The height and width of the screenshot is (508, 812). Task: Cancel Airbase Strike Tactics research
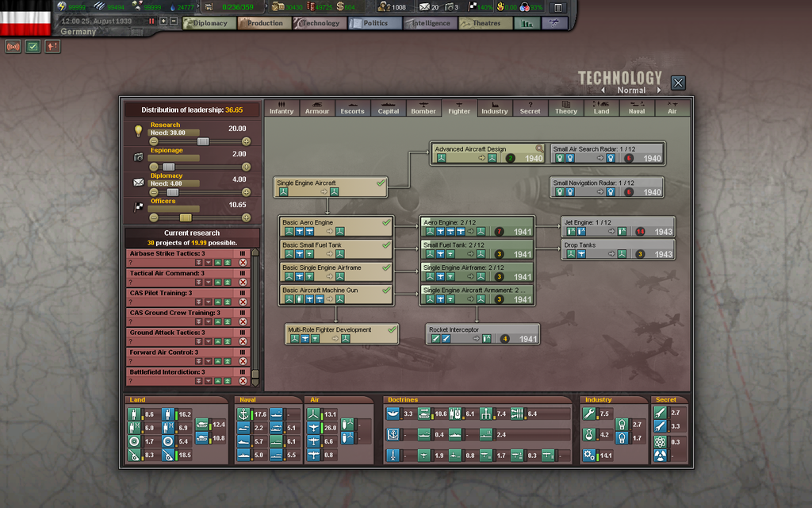(243, 263)
